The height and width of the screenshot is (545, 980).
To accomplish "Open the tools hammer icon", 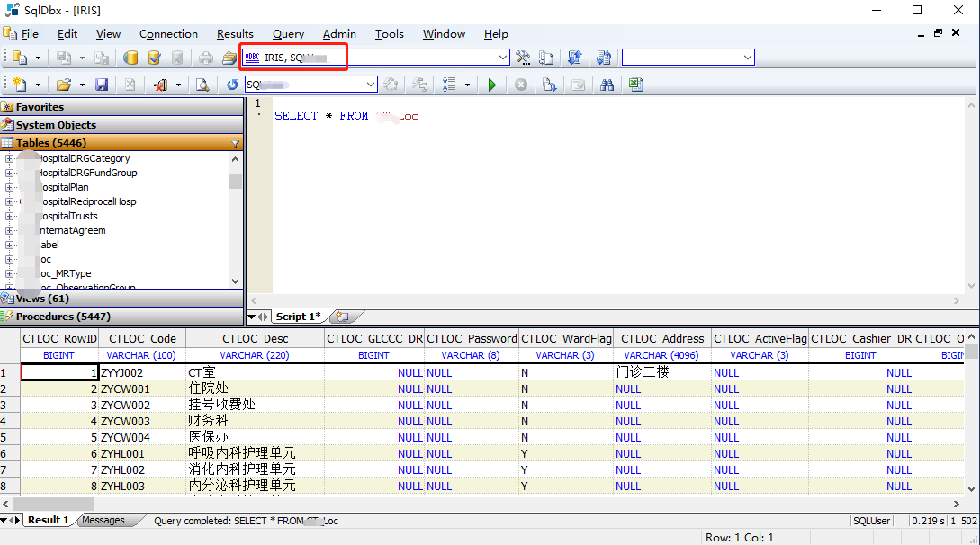I will pyautogui.click(x=523, y=58).
